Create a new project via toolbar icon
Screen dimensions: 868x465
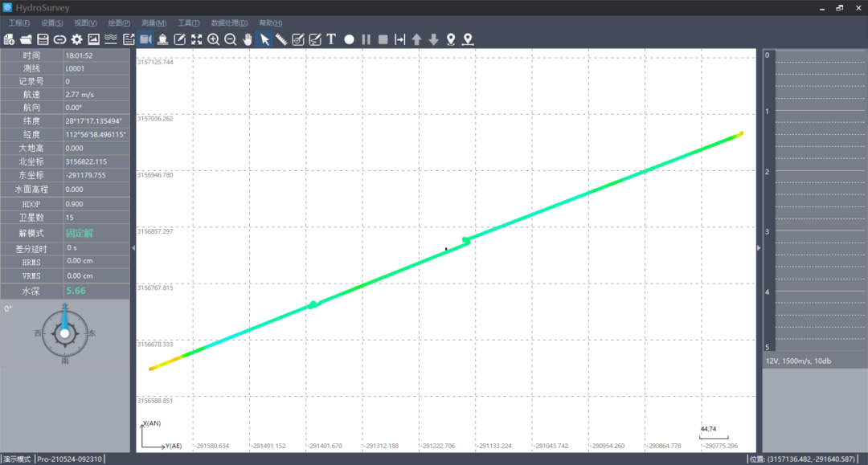pyautogui.click(x=9, y=39)
